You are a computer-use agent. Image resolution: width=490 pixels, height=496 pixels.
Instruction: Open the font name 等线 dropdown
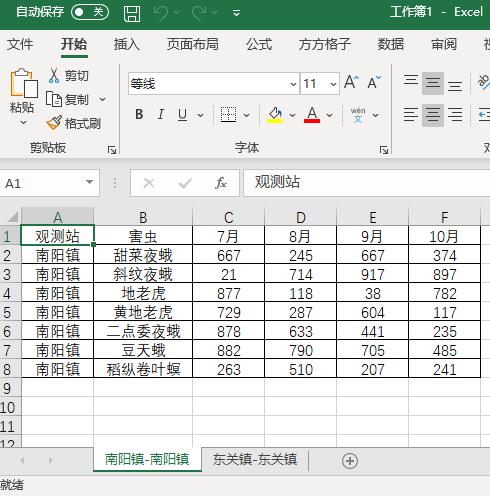tap(293, 84)
